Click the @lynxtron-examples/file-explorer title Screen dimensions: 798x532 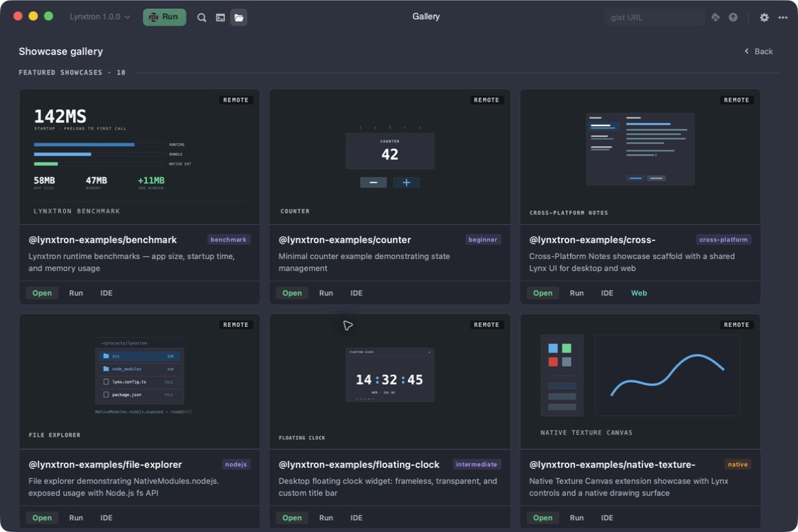coord(105,464)
